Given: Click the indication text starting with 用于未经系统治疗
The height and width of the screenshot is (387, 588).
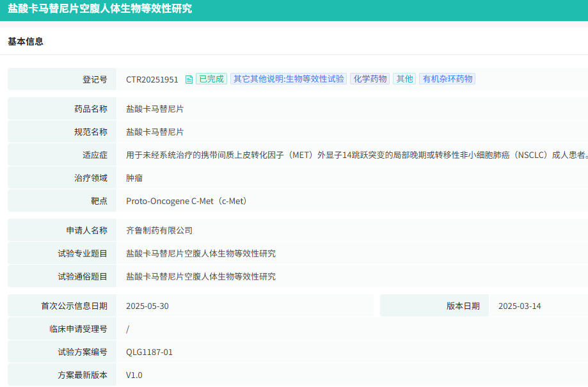Looking at the screenshot, I should click(x=356, y=155).
